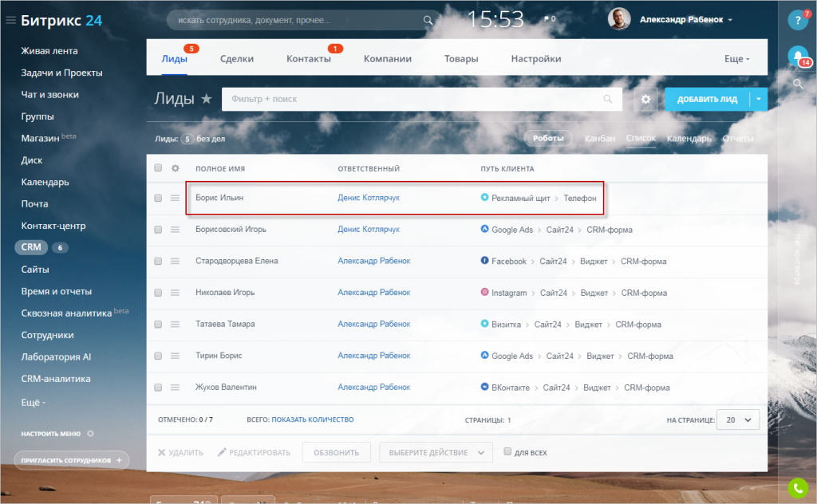Enable the Для всех checkbox

pos(507,451)
